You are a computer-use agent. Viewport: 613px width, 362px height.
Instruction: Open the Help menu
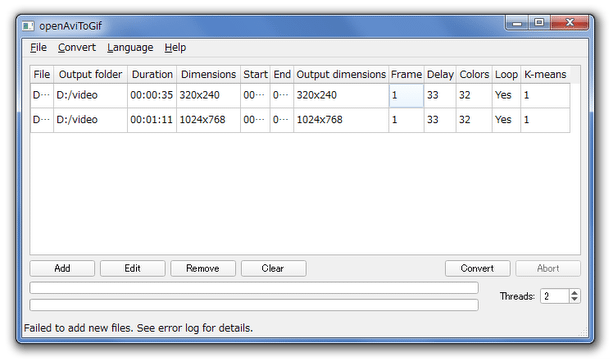175,48
